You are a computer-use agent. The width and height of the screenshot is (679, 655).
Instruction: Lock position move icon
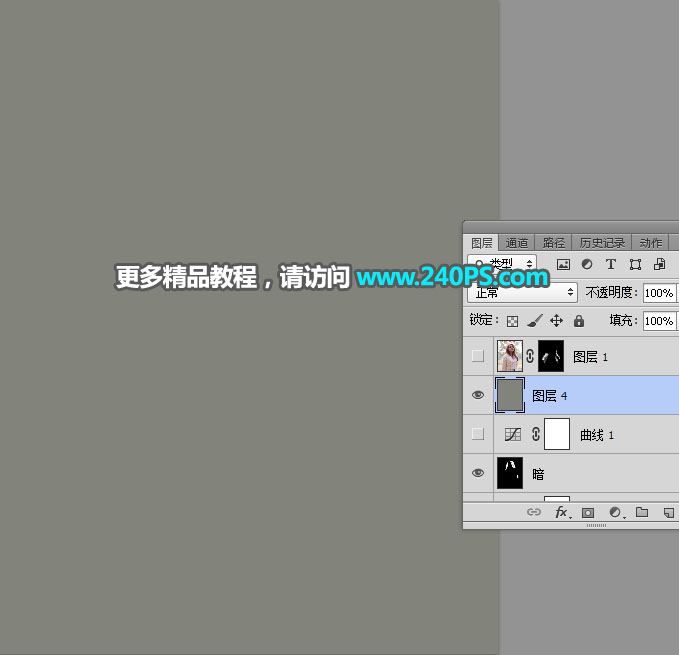pyautogui.click(x=556, y=321)
